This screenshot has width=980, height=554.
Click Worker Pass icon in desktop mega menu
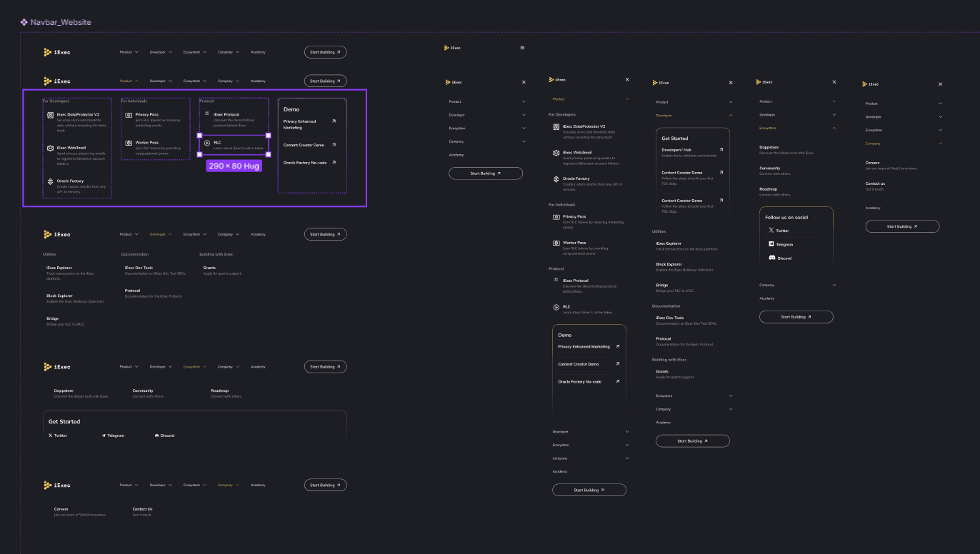pos(129,143)
